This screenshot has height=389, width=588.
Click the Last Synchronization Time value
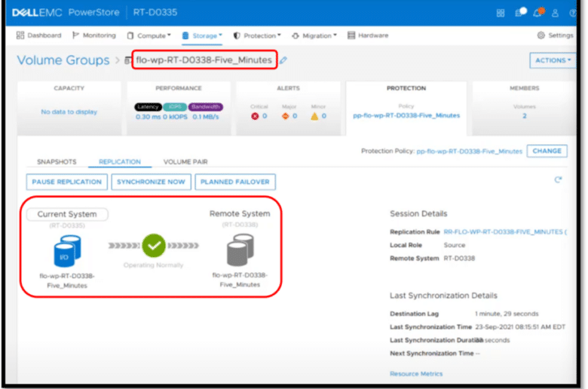(x=520, y=326)
